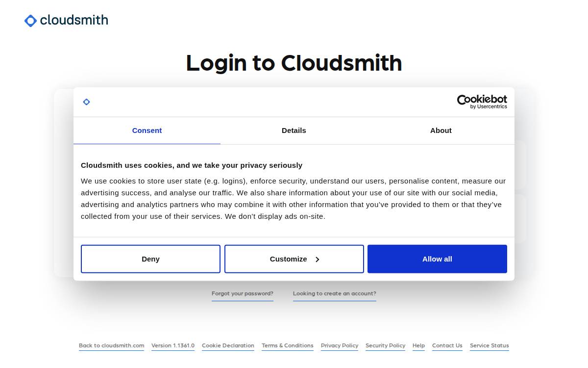Open the Contact Us link
This screenshot has height=368, width=588.
point(447,345)
